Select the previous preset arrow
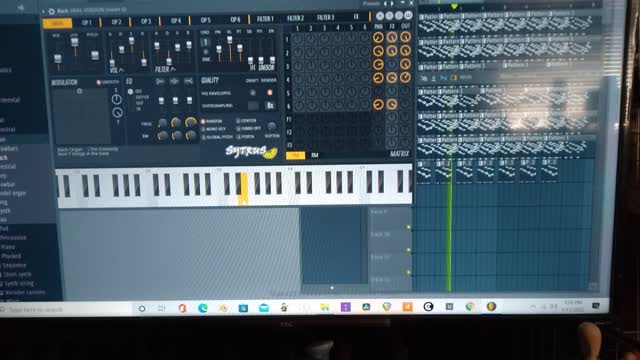The height and width of the screenshot is (360, 640). tap(385, 4)
